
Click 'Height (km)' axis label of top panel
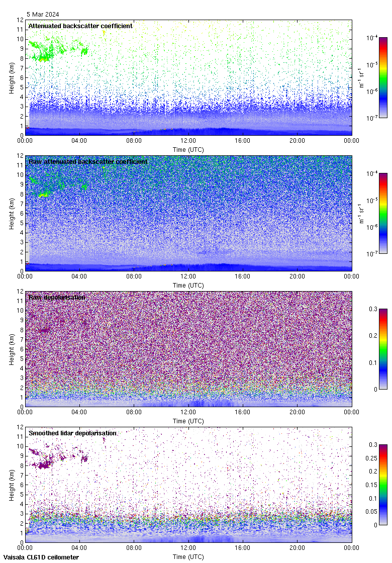click(x=11, y=77)
